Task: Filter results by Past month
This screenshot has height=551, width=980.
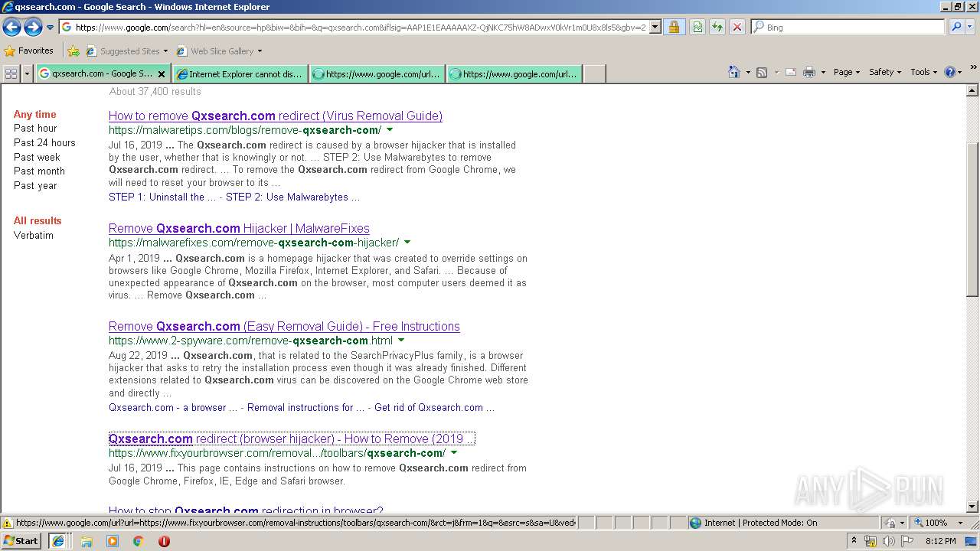Action: pos(39,171)
